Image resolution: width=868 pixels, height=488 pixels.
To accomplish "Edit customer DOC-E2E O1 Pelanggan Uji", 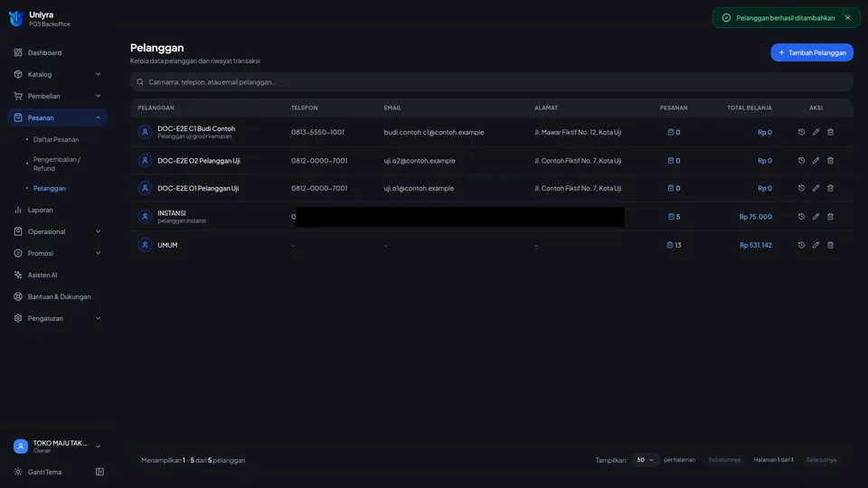I will click(816, 188).
